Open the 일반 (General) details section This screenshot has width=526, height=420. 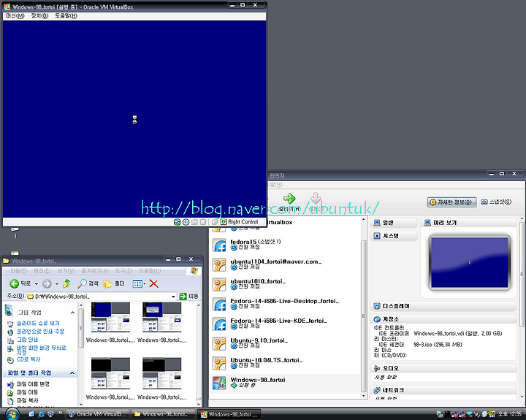pyautogui.click(x=394, y=223)
